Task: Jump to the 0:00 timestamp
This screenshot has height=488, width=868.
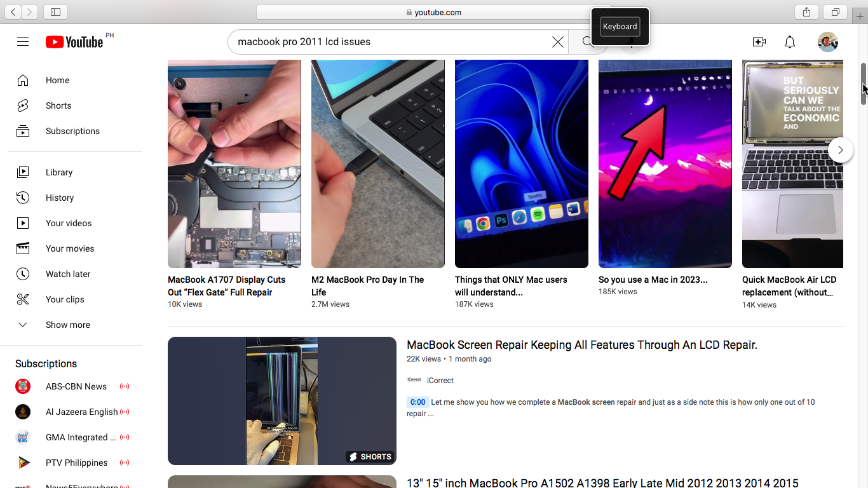Action: (417, 402)
